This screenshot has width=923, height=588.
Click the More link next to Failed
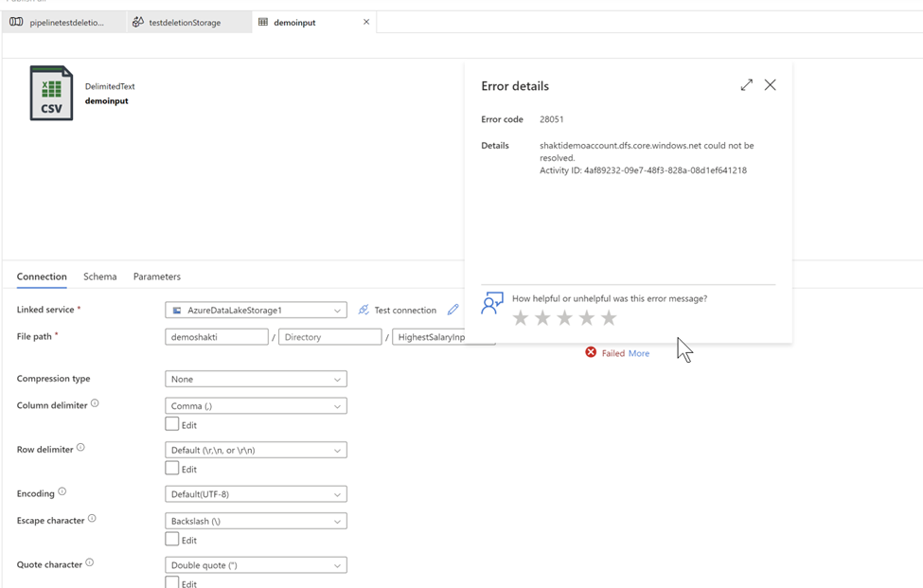638,352
